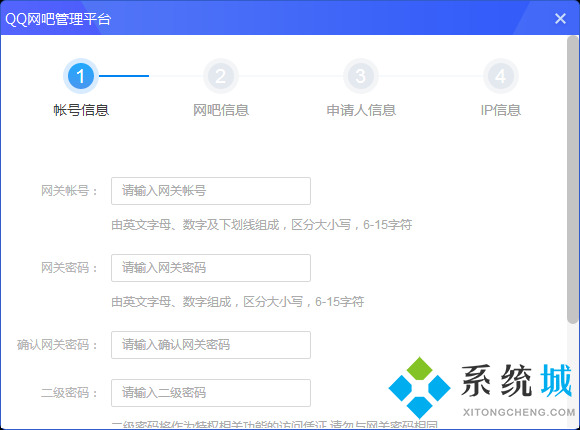Select the 申请人信息 step label

click(361, 110)
